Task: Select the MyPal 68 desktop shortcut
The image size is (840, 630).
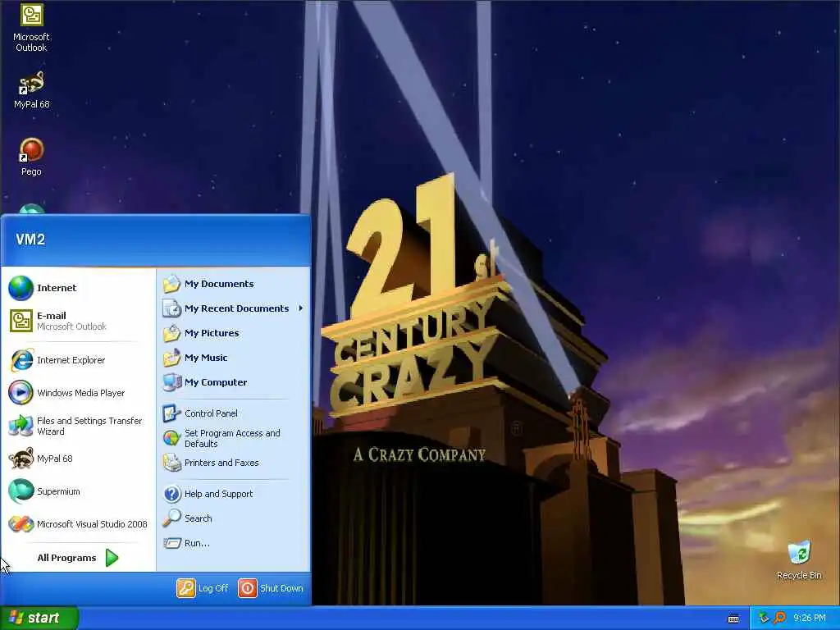Action: pyautogui.click(x=31, y=90)
